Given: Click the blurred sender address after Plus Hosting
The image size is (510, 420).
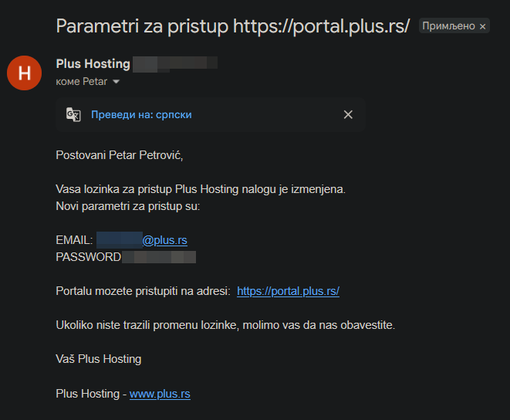Looking at the screenshot, I should [174, 64].
